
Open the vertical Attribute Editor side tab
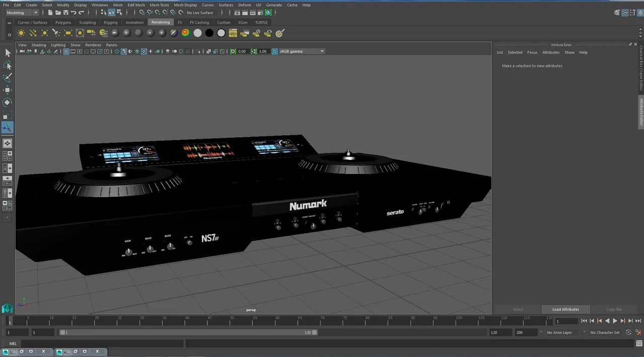pyautogui.click(x=641, y=112)
